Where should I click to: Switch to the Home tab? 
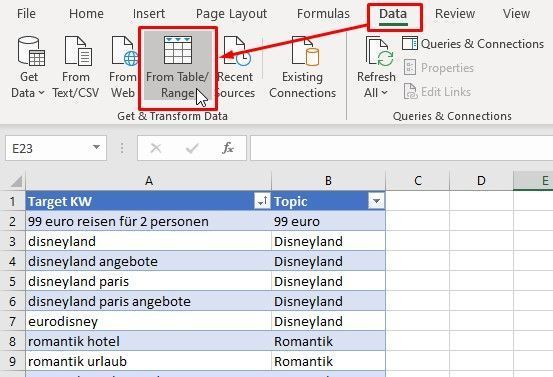[86, 14]
